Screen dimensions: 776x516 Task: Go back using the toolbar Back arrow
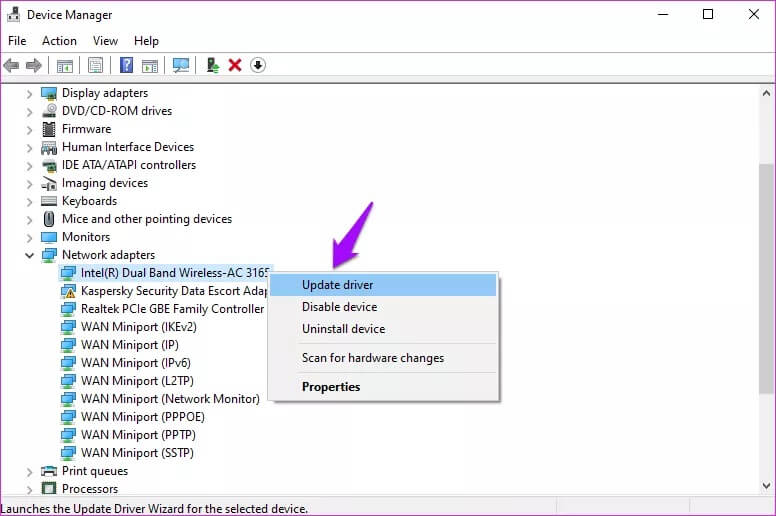point(11,65)
